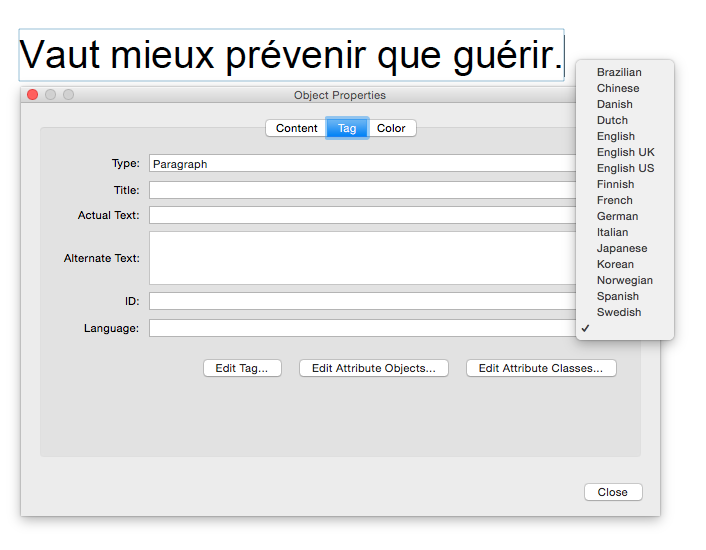Switch to the Content tab
The image size is (706, 550).
point(296,128)
